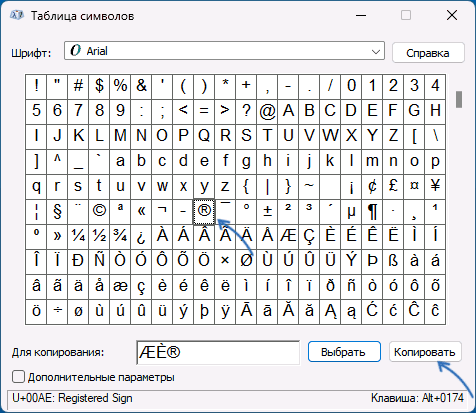
Task: Select the capital Ü with diaeresis
Action: 330,262
